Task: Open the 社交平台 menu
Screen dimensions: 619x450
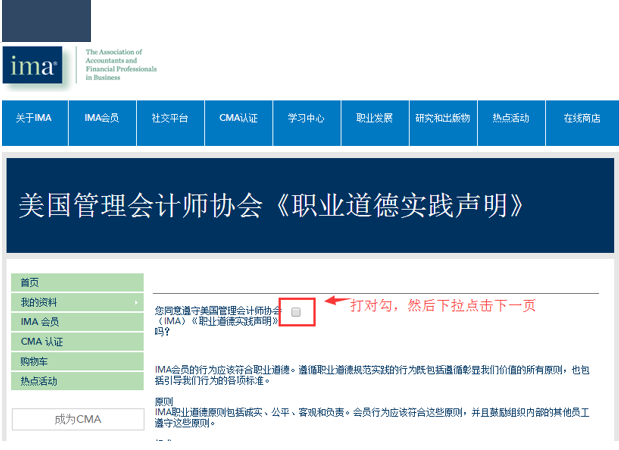Action: 170,123
